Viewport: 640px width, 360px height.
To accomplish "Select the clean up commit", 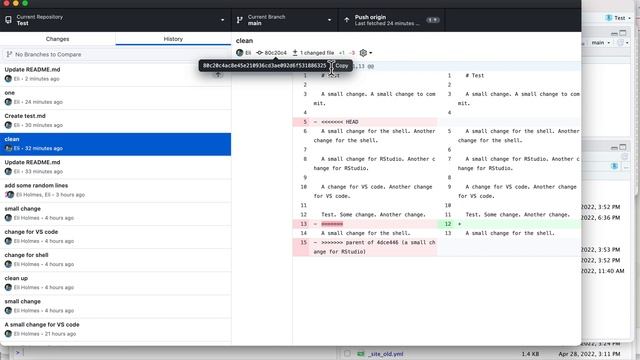I will [116, 283].
